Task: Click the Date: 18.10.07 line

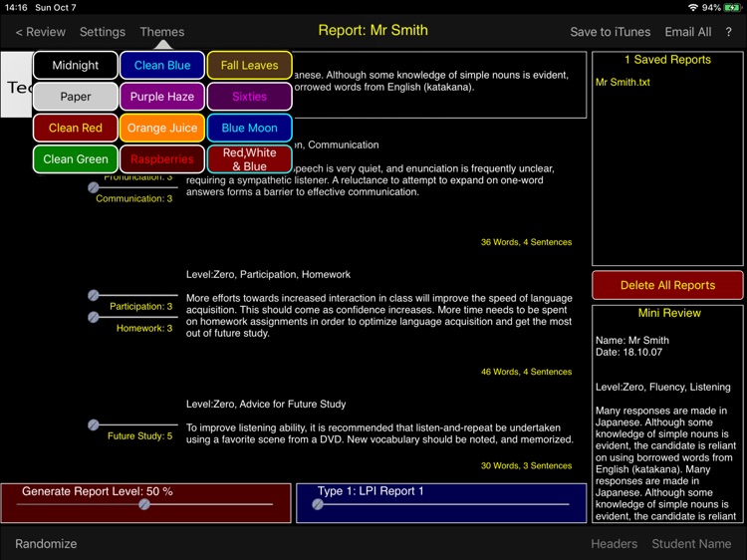Action: click(628, 352)
